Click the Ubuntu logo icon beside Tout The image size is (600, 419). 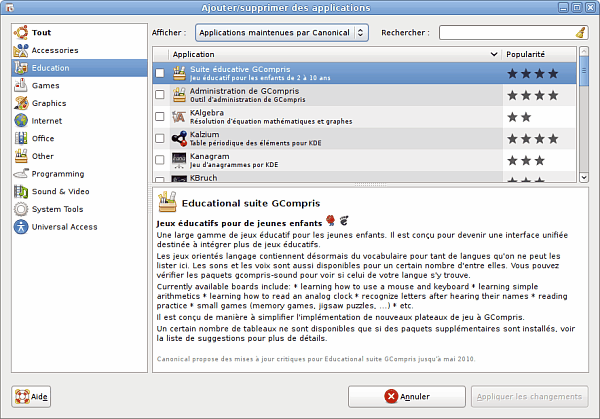[21, 33]
